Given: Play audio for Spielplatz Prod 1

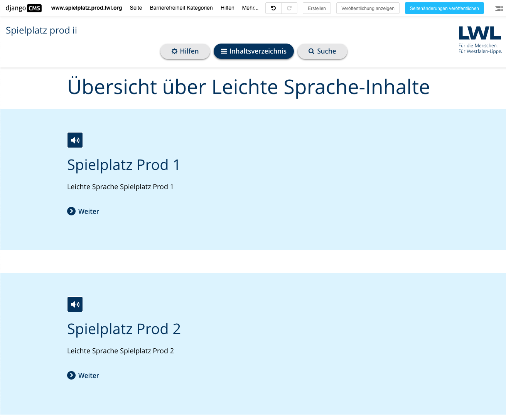Looking at the screenshot, I should [75, 140].
